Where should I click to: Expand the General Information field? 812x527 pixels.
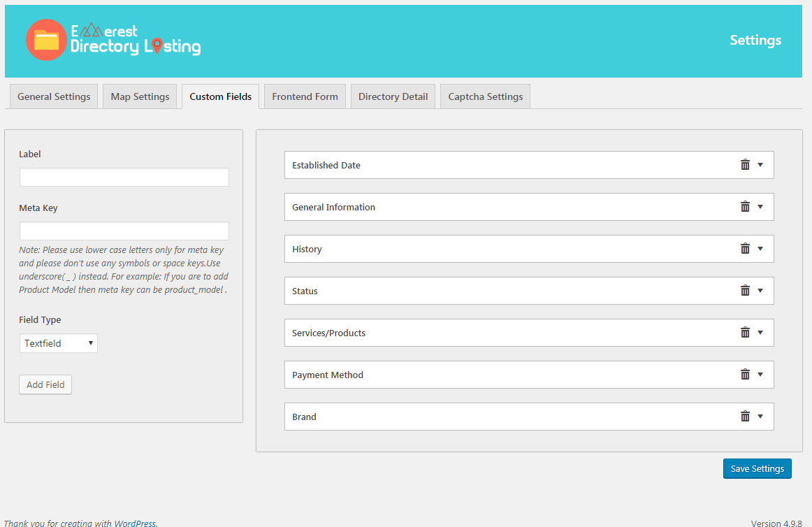coord(760,207)
